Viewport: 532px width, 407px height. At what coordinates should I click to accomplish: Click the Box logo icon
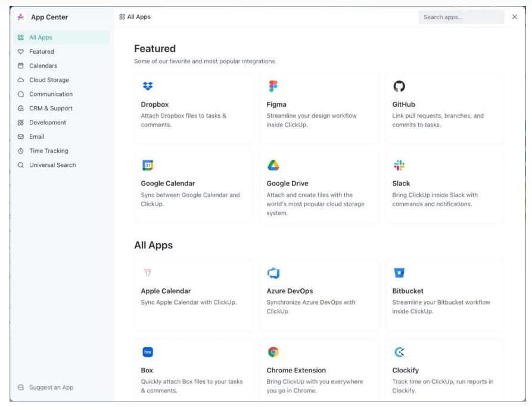pyautogui.click(x=148, y=352)
